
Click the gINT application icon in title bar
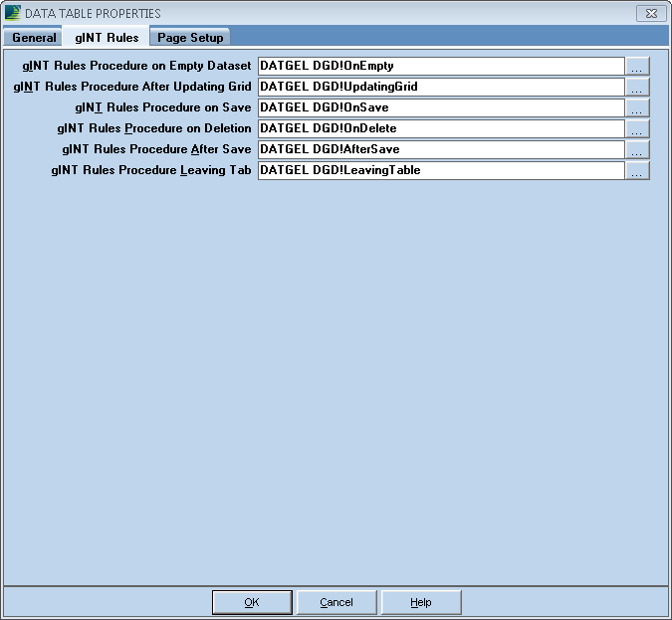[13, 13]
